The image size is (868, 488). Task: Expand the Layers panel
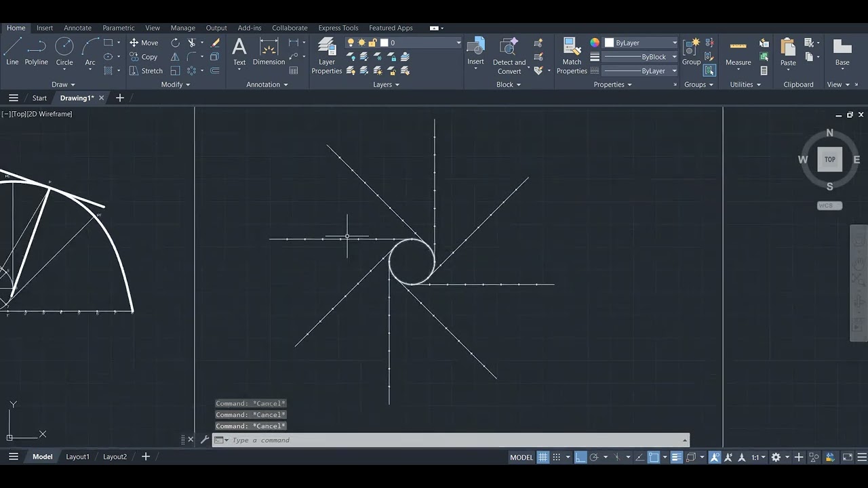click(x=387, y=85)
